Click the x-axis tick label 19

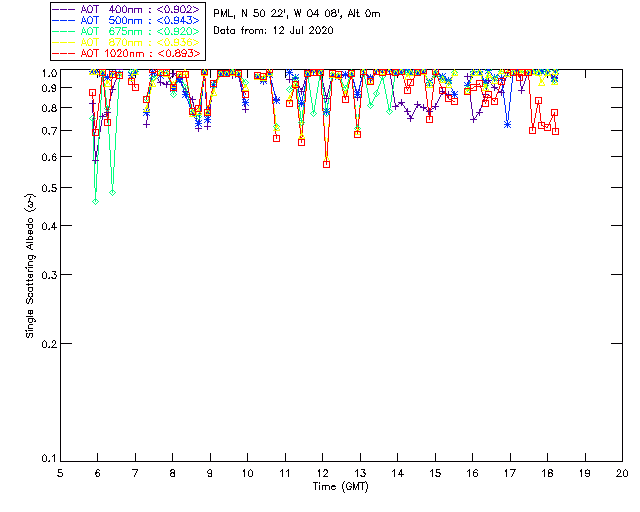[x=585, y=473]
